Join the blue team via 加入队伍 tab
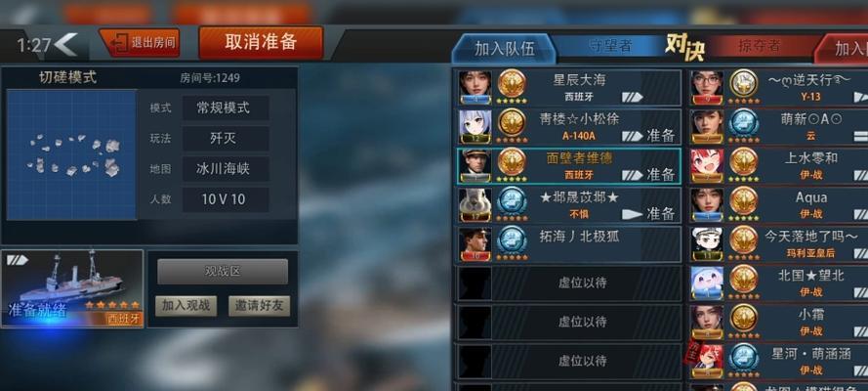Image resolution: width=868 pixels, height=391 pixels. click(x=504, y=49)
